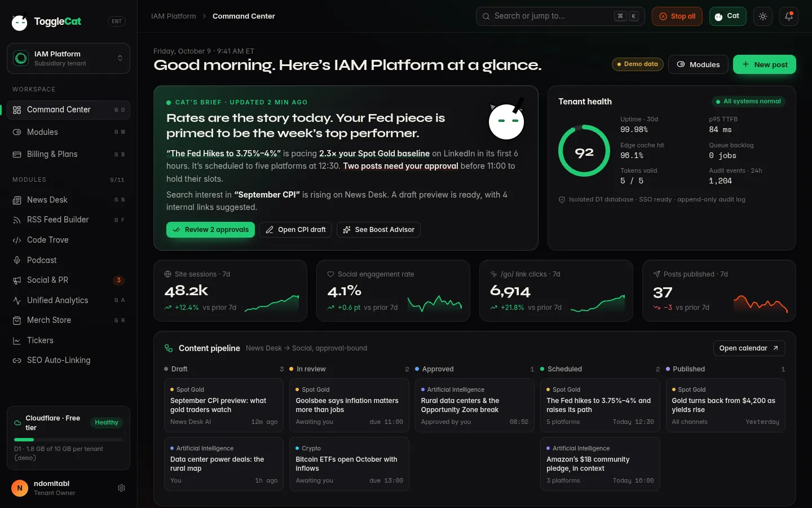This screenshot has width=812, height=508.
Task: Click the Demo data badge
Action: tap(637, 64)
